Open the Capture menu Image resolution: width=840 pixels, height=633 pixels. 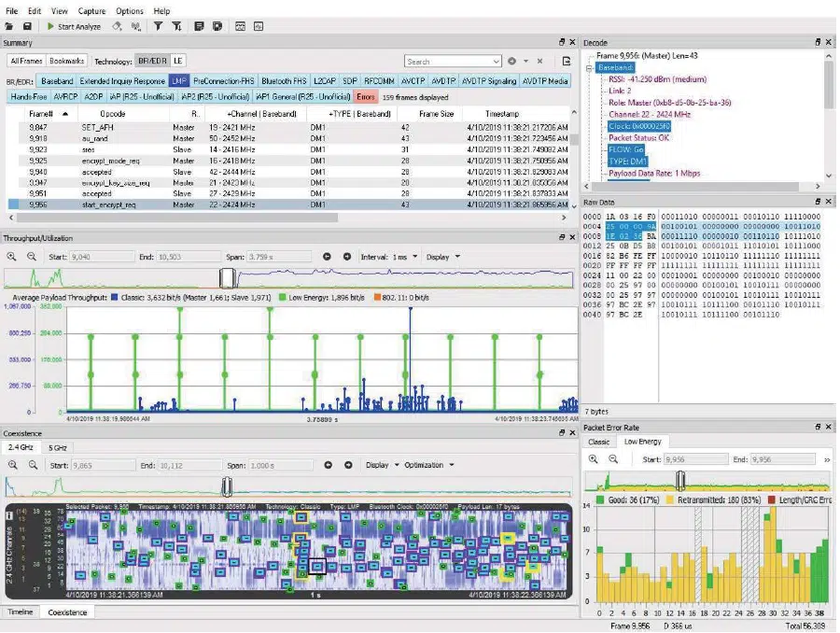click(91, 10)
